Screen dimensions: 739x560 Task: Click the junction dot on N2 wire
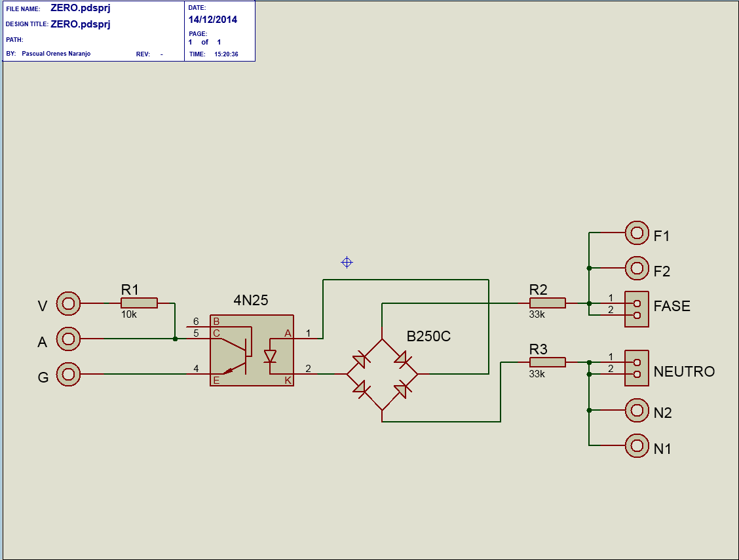589,410
